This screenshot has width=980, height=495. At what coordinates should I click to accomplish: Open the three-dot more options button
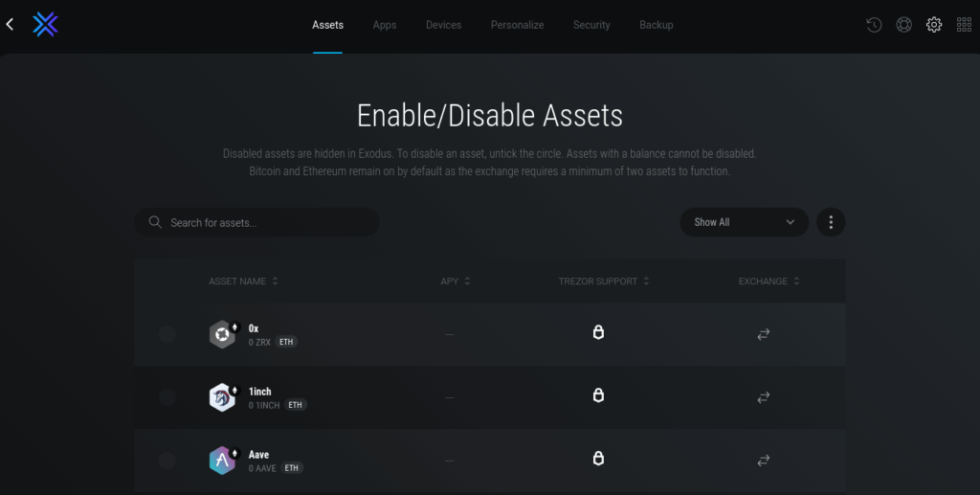point(831,222)
